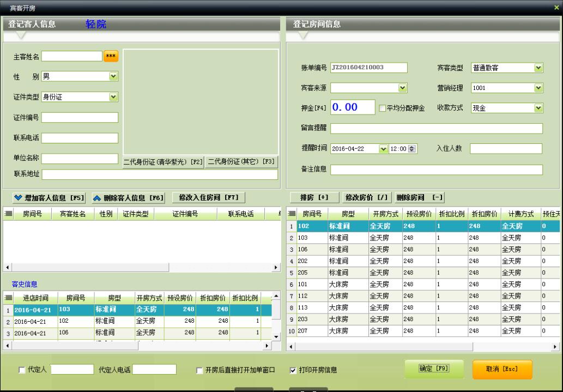Click 删除客人信息 [F6] button
The image size is (563, 392).
(128, 198)
